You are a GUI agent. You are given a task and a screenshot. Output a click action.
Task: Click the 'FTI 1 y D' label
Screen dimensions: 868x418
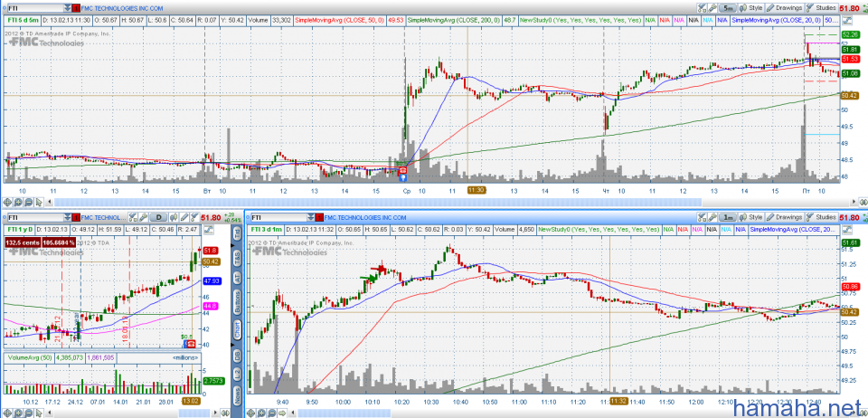click(x=20, y=230)
